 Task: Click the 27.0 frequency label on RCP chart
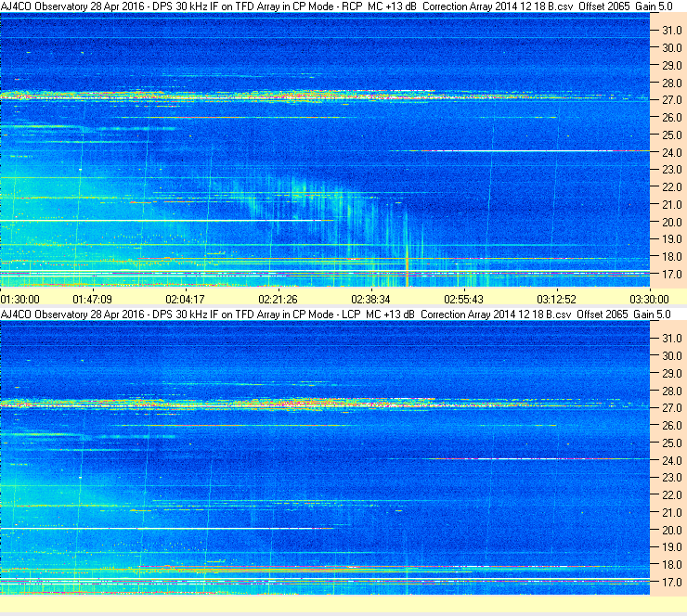coord(671,100)
